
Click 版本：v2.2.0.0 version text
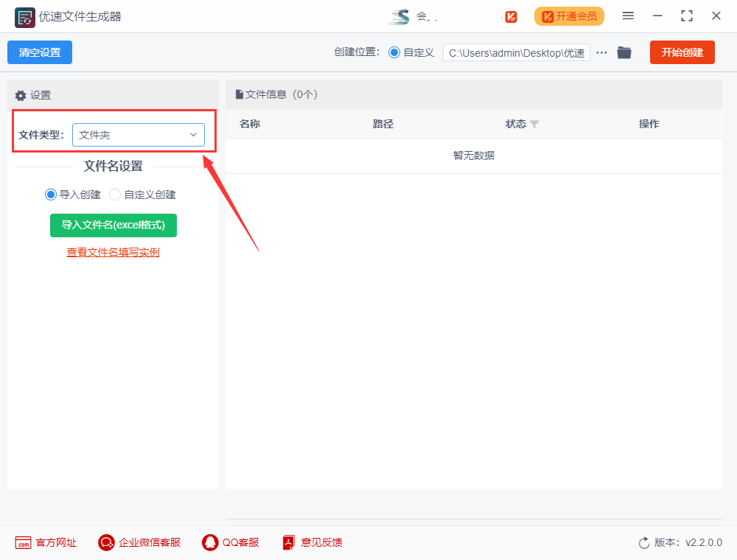[x=688, y=542]
